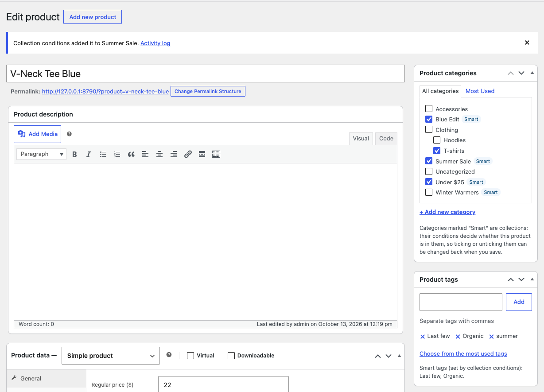This screenshot has width=544, height=392.
Task: Switch to the Visual editor tab
Action: coord(361,139)
